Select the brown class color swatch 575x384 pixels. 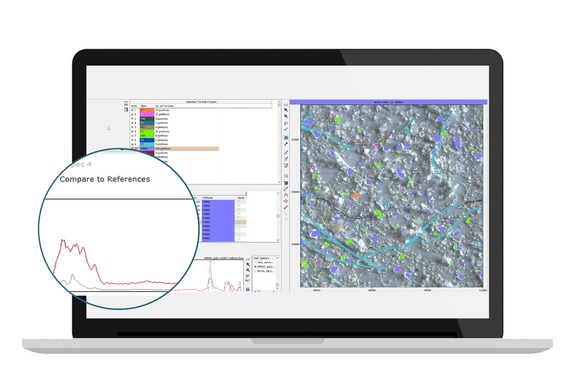(x=147, y=127)
